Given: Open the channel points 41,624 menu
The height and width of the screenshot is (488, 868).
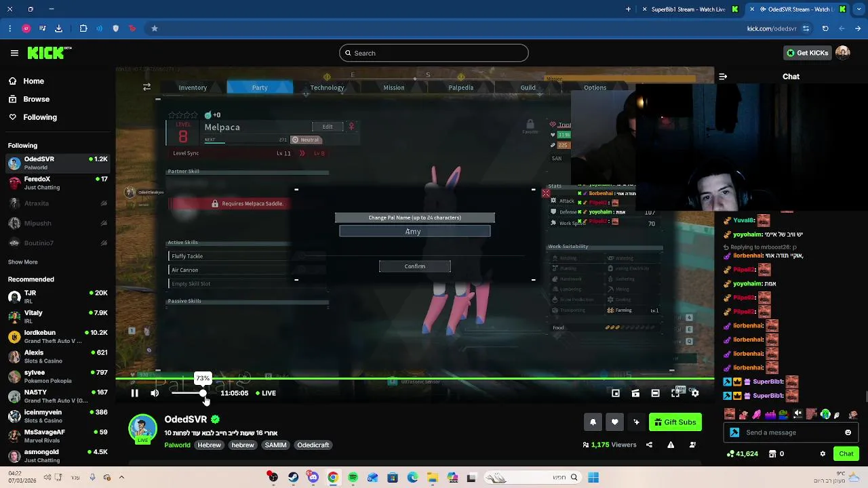Looking at the screenshot, I should 743,454.
